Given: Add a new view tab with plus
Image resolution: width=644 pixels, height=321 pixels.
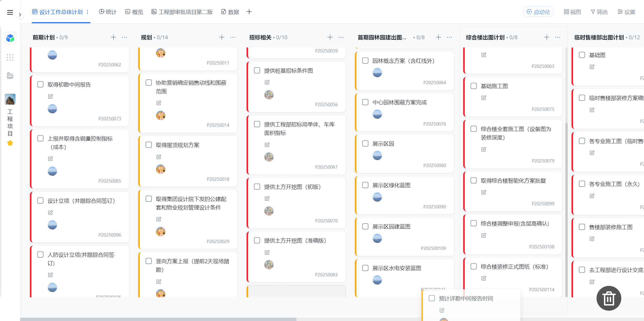Looking at the screenshot, I should (x=249, y=12).
